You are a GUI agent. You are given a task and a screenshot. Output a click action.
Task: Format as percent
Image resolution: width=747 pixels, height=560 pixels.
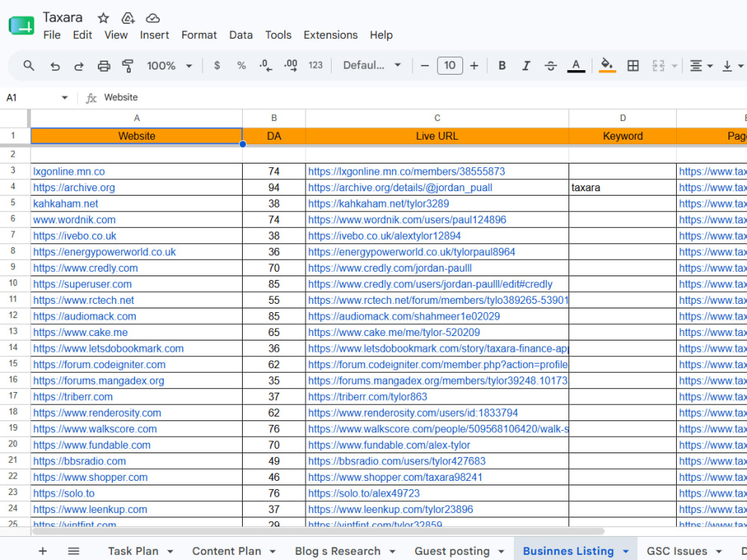tap(241, 66)
